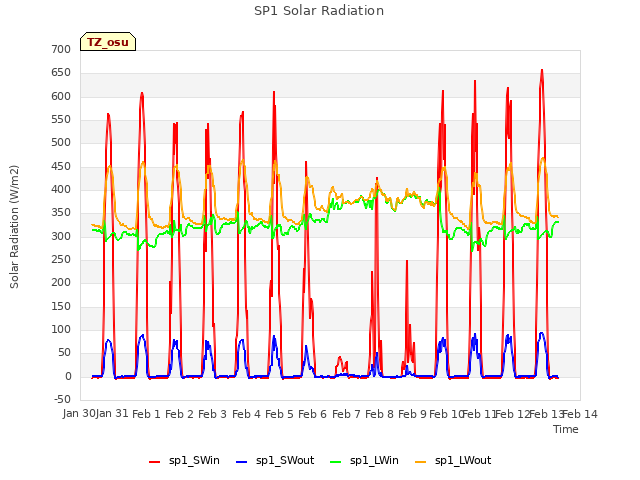This screenshot has width=640, height=480.
Task: Click the blue sp1_SWout legend swatch
Action: click(x=242, y=462)
